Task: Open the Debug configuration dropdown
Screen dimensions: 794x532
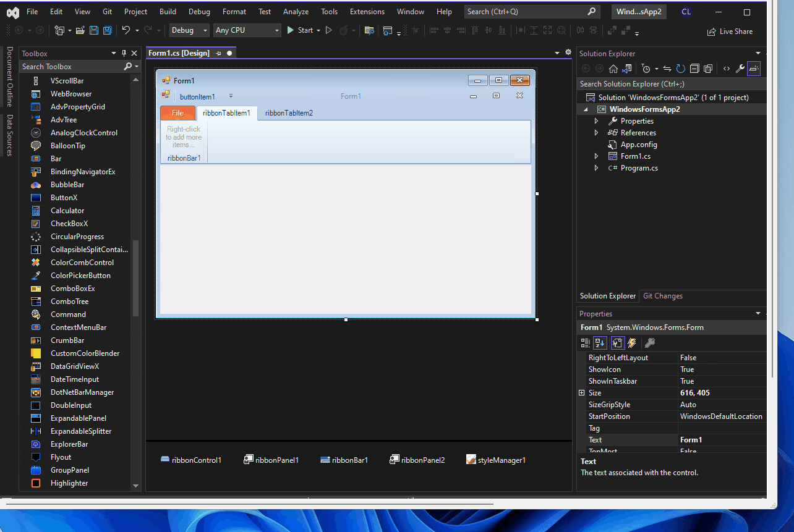Action: 205,30
